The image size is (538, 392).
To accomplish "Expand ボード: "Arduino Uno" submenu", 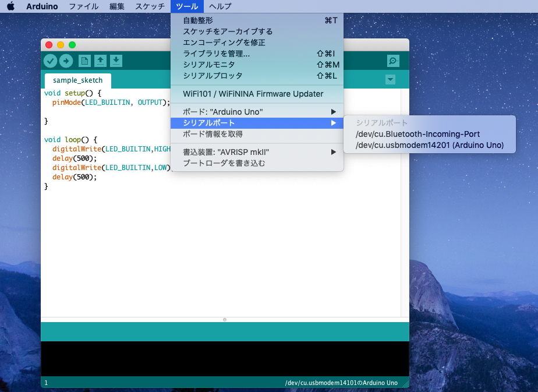I will coord(257,112).
